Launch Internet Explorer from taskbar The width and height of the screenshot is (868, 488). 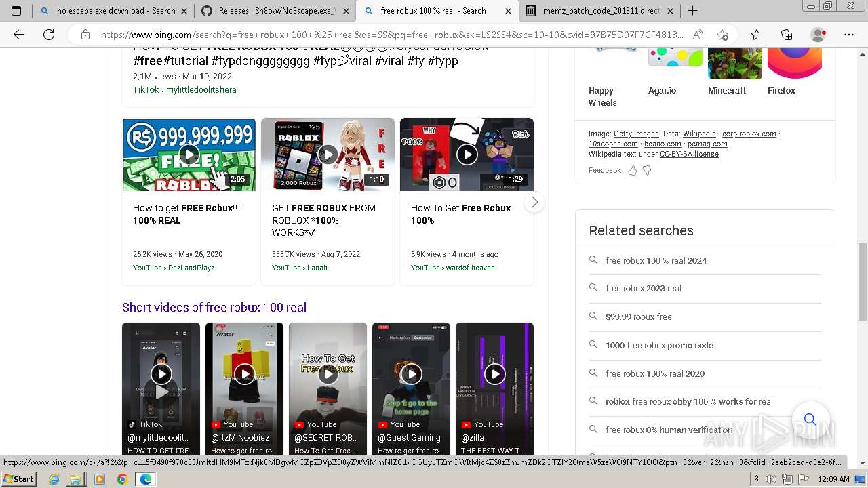pyautogui.click(x=54, y=479)
